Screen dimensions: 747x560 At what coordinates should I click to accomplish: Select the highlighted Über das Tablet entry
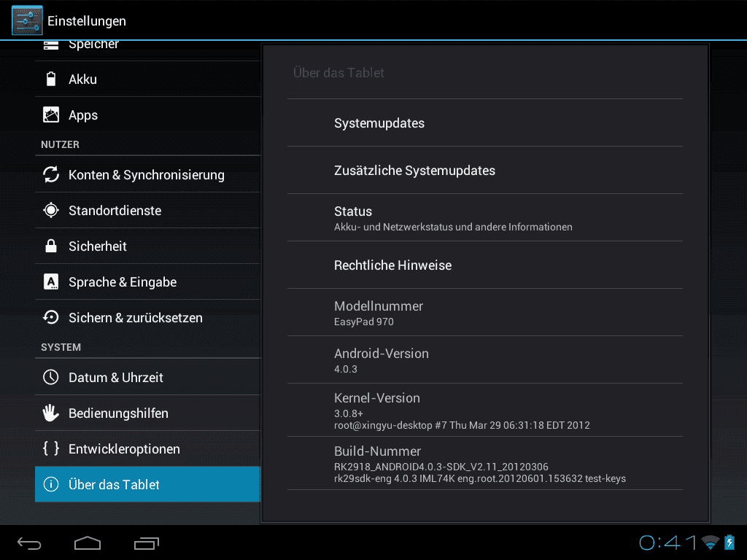point(147,484)
